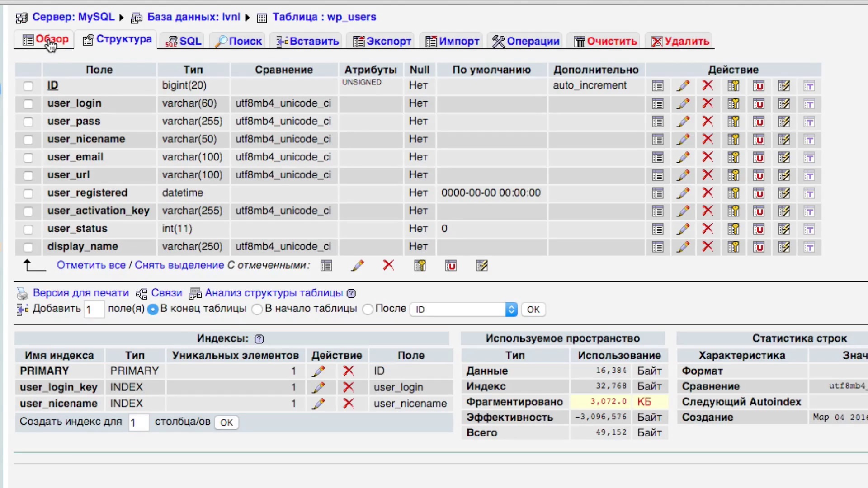
Task: Click the 'Сервер: MySQL' breadcrumb link
Action: [73, 17]
